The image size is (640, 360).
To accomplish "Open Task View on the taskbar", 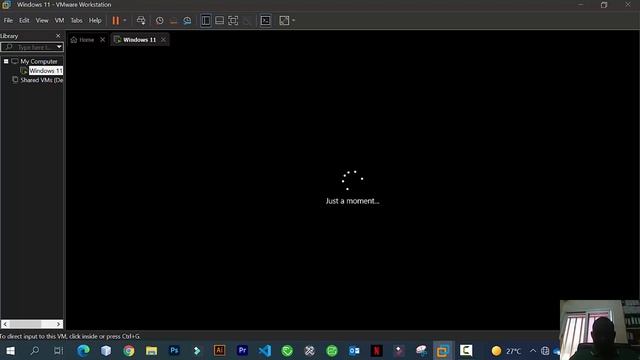I will click(x=58, y=351).
